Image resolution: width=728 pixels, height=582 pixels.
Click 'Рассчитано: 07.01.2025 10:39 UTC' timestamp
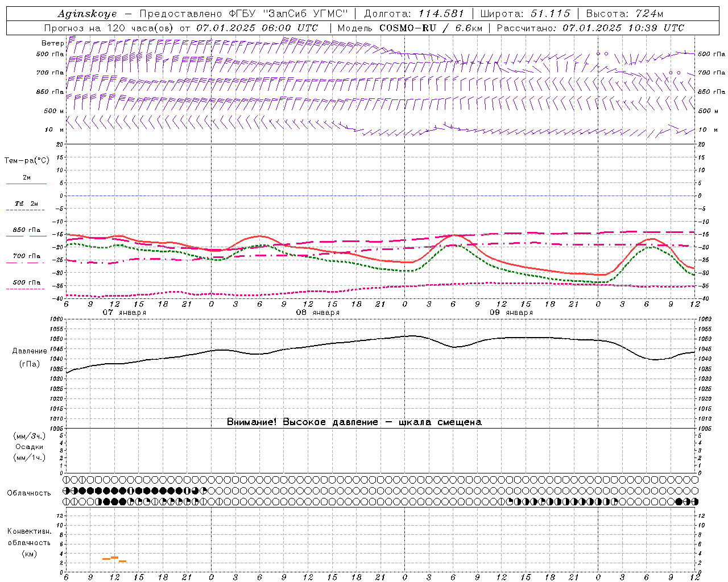click(590, 28)
